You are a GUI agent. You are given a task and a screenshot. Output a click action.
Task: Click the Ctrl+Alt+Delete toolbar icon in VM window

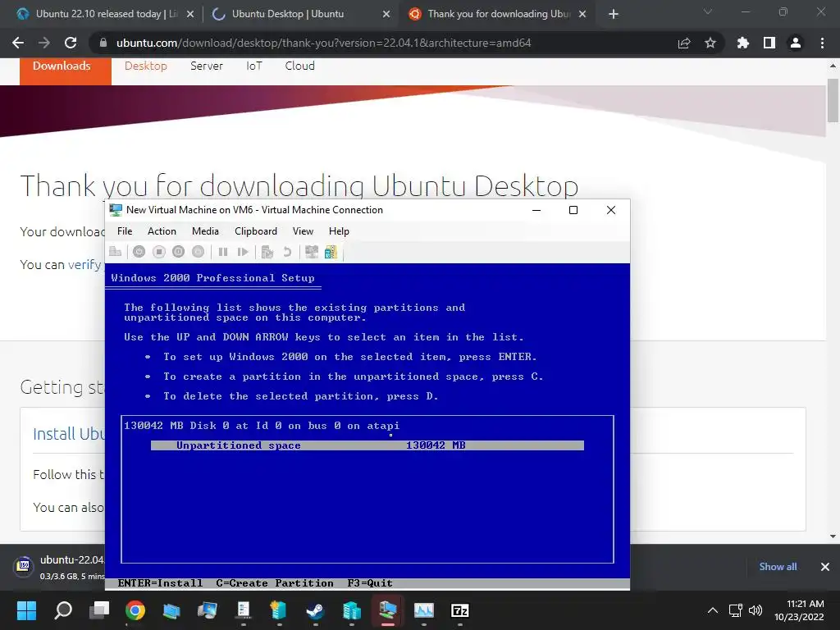tap(115, 252)
